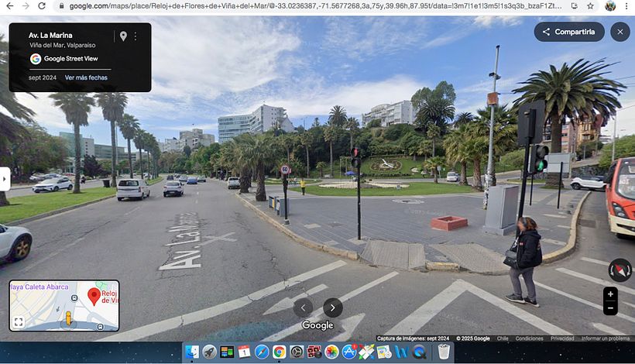Image resolution: width=635 pixels, height=364 pixels.
Task: Click '© 2025 Google' copyright text
Action: click(473, 338)
